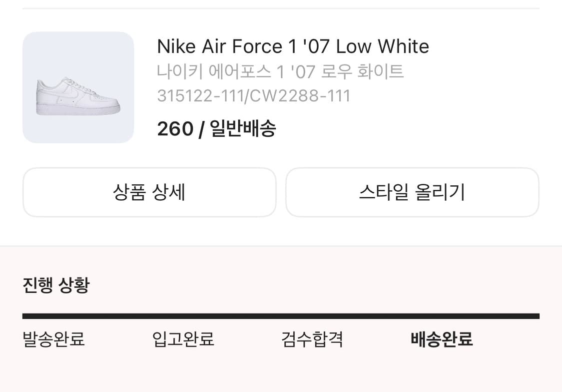Choose the 검수합격 inspection step
The width and height of the screenshot is (562, 392).
pyautogui.click(x=312, y=340)
